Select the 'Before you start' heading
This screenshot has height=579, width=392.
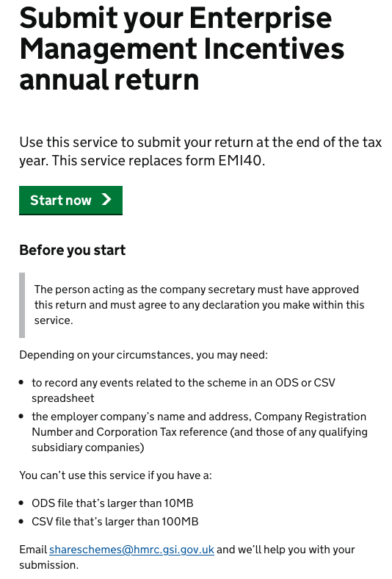pos(72,250)
